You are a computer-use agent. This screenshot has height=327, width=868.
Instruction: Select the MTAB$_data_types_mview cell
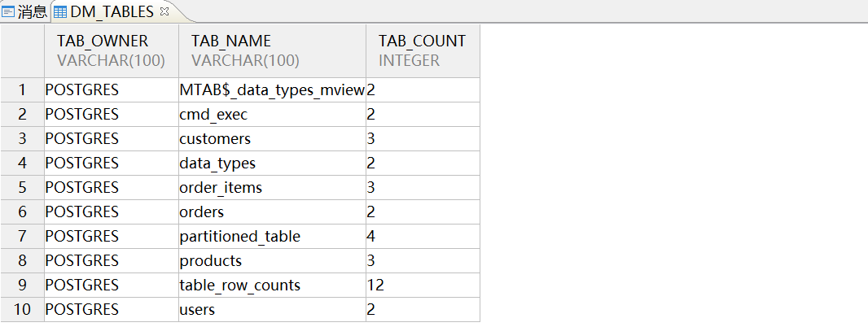272,89
